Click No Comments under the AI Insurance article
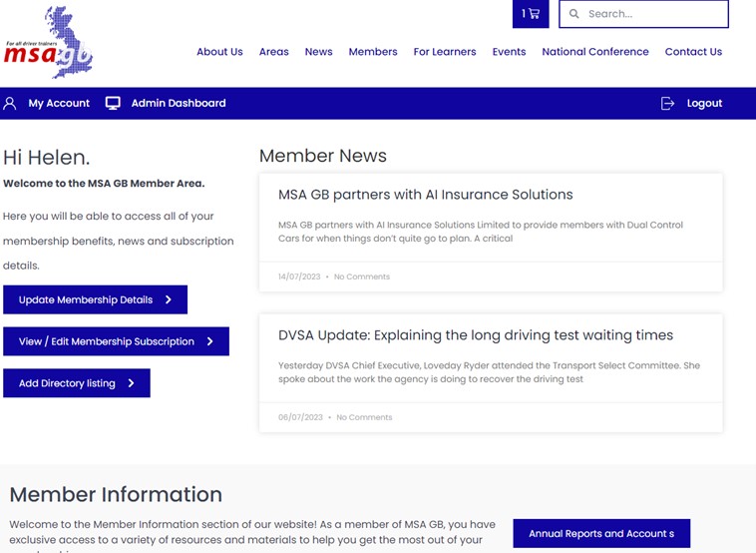The image size is (756, 553). pyautogui.click(x=362, y=276)
